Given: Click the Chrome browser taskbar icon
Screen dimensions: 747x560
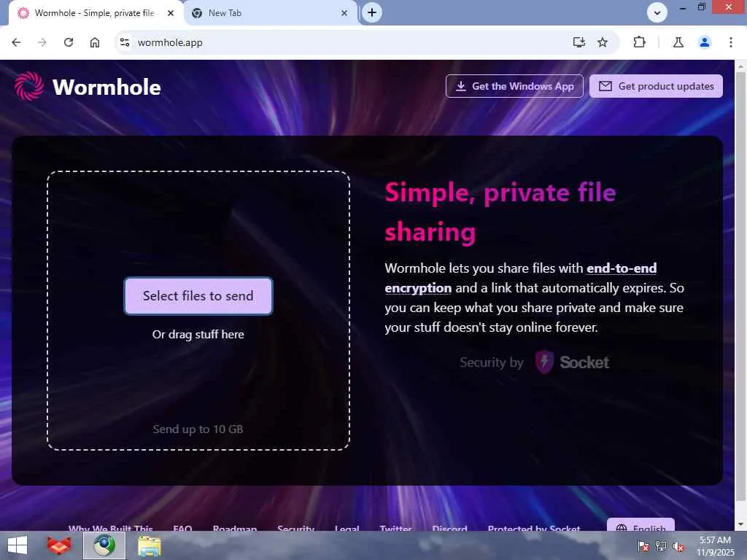Looking at the screenshot, I should click(x=104, y=545).
